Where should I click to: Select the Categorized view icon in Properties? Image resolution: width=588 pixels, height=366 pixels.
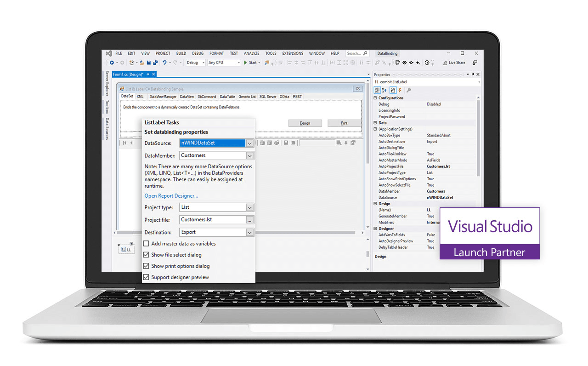pos(377,90)
